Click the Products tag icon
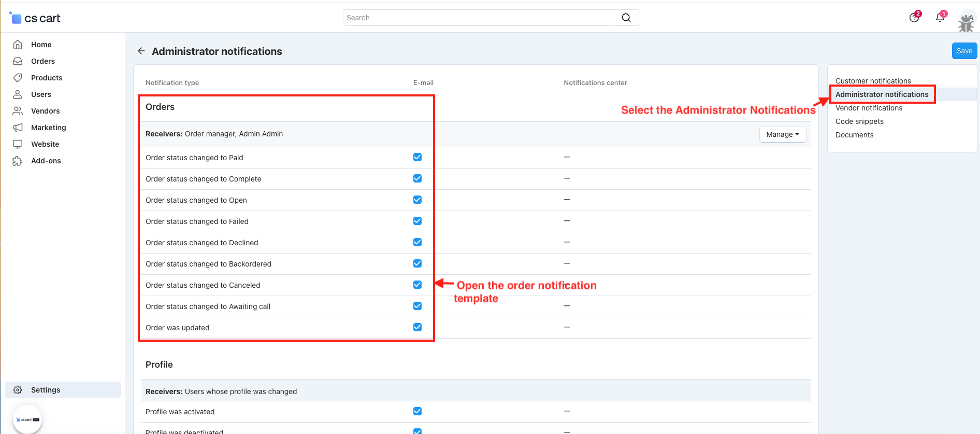The height and width of the screenshot is (434, 980). pyautogui.click(x=18, y=78)
